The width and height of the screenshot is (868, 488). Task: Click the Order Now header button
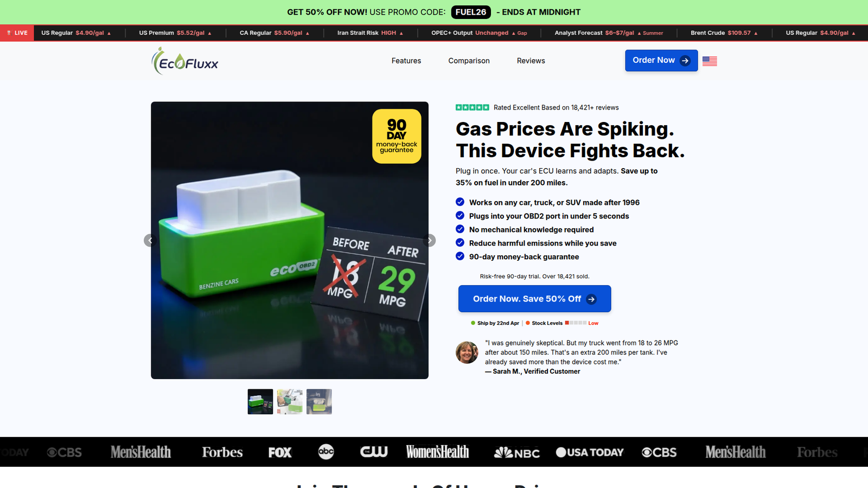661,61
